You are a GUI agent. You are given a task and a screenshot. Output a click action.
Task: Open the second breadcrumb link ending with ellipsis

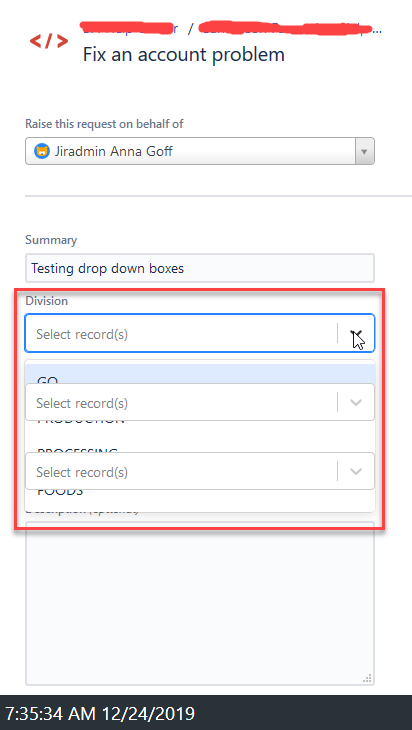click(x=290, y=28)
